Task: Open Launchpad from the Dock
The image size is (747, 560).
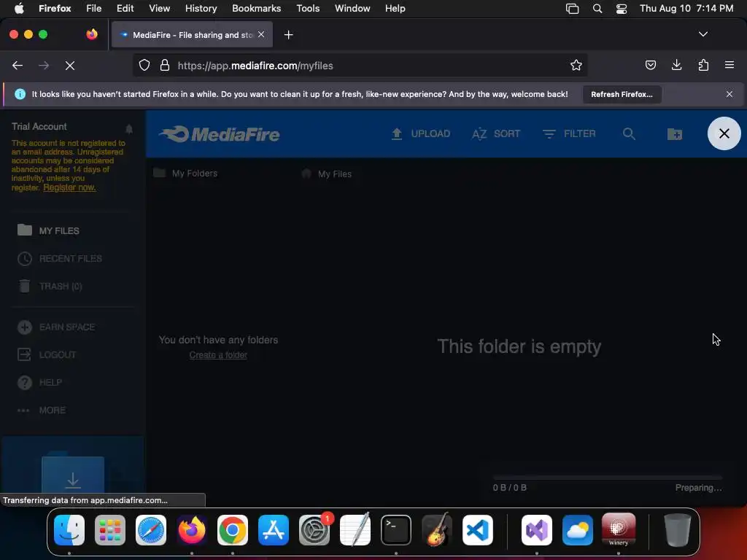Action: pyautogui.click(x=110, y=530)
